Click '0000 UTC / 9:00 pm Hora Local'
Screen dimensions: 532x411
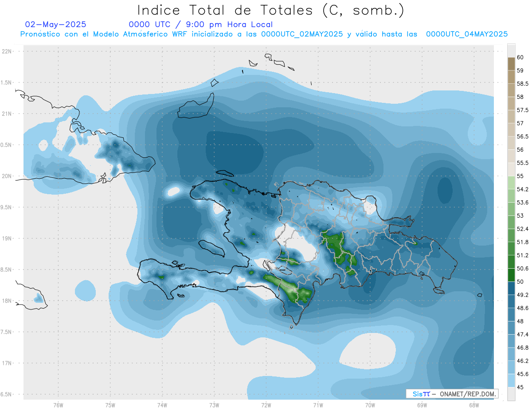coord(201,25)
